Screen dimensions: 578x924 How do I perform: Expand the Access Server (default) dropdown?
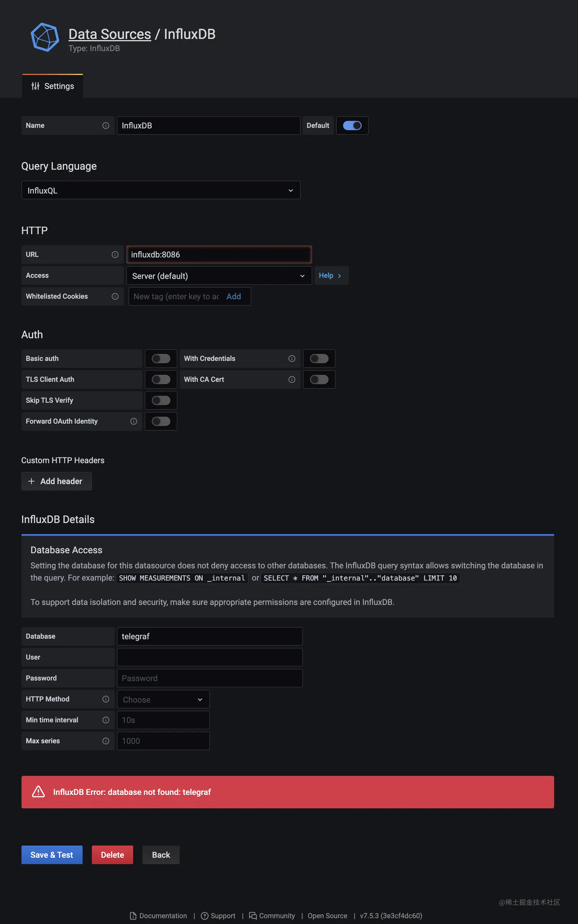(219, 276)
